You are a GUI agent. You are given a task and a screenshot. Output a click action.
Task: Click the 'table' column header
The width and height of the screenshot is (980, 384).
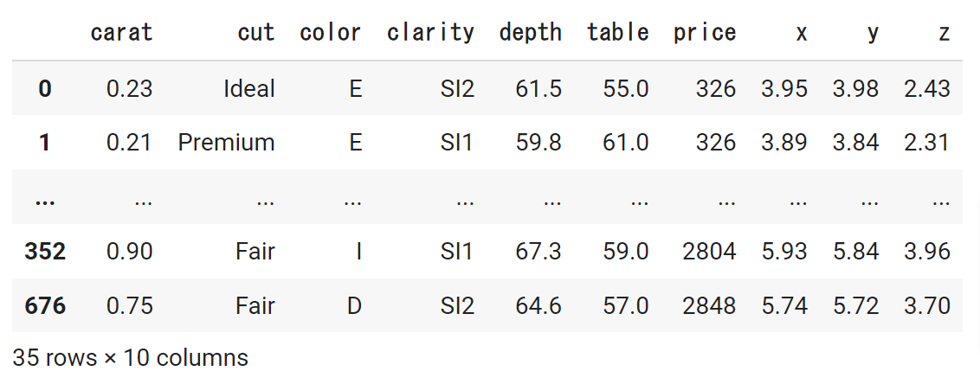pyautogui.click(x=617, y=33)
